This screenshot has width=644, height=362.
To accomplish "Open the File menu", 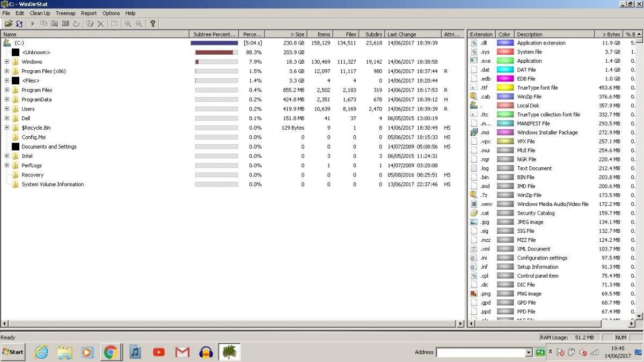I will (6, 13).
